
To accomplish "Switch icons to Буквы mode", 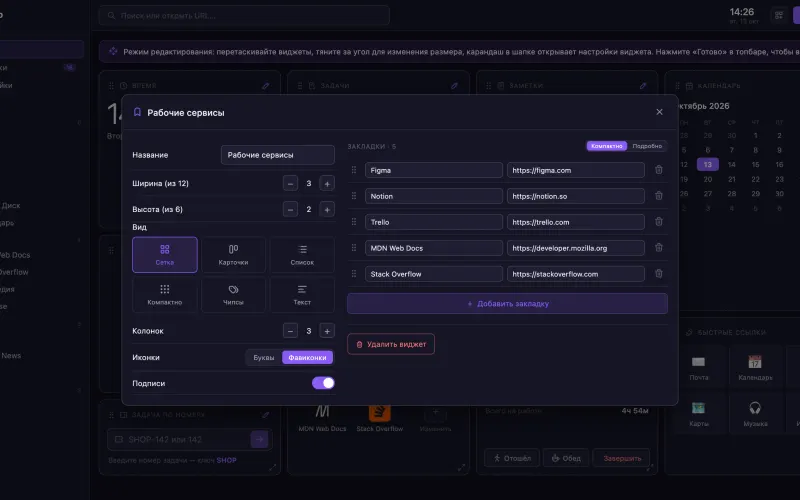I will [264, 357].
